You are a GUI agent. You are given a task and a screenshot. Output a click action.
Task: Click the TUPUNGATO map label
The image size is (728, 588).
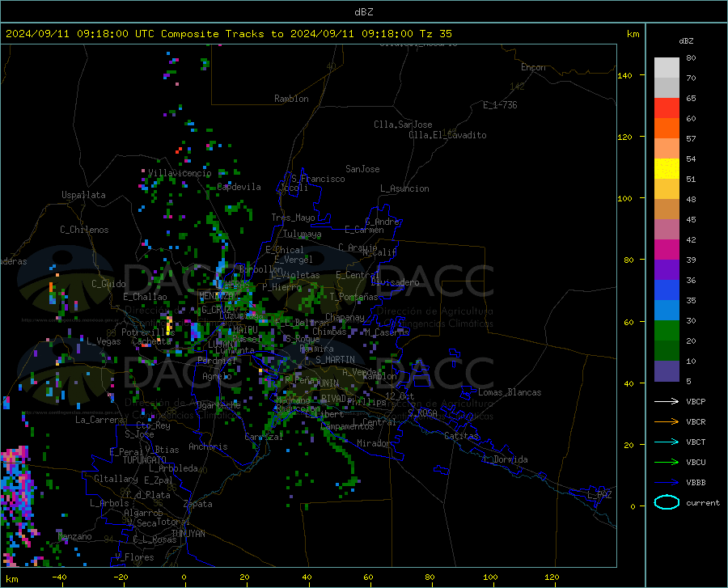click(145, 460)
